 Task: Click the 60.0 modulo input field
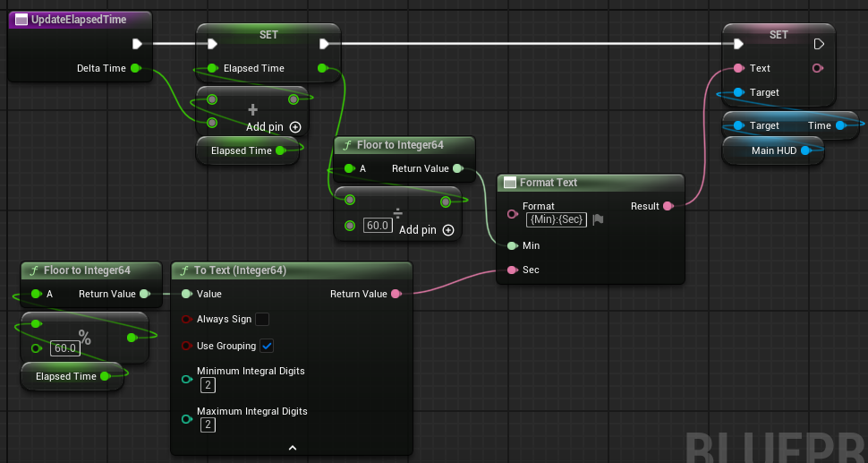tap(64, 348)
